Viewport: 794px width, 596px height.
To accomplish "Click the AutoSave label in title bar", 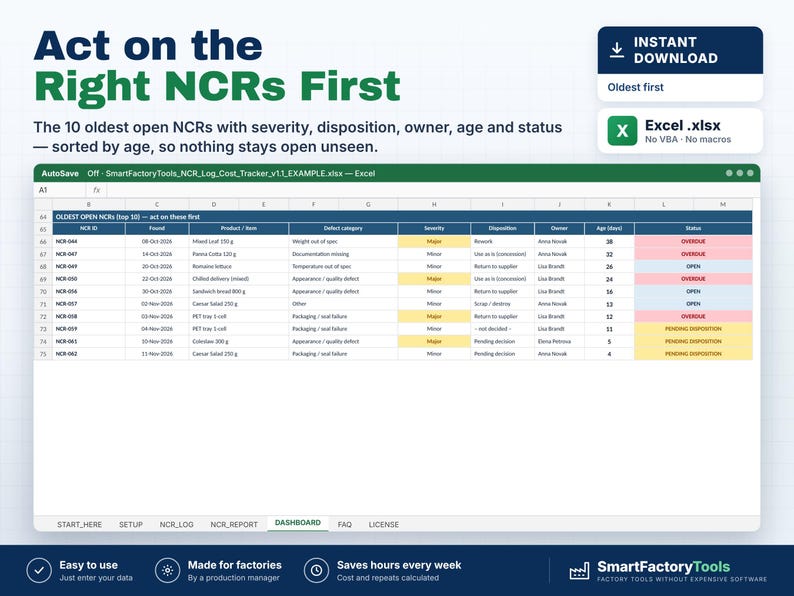I will point(60,173).
